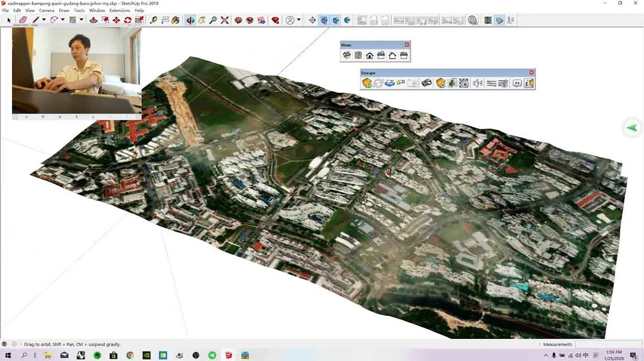Select the Eraser tool
This screenshot has height=361, width=644.
(x=23, y=20)
